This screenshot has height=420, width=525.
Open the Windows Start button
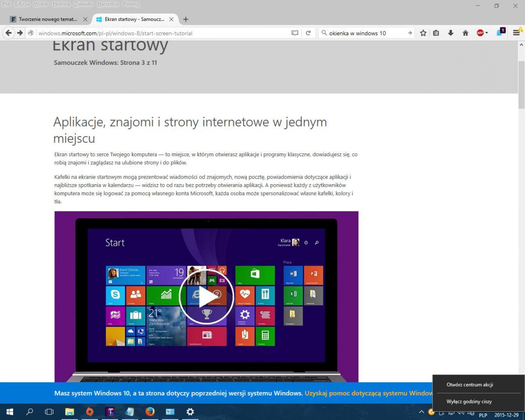pyautogui.click(x=10, y=412)
